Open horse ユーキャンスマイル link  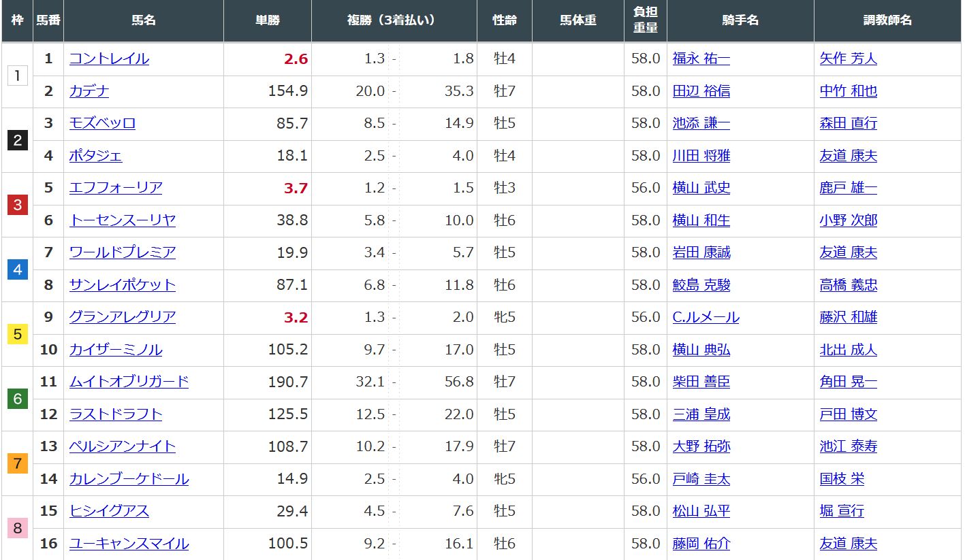pyautogui.click(x=129, y=544)
